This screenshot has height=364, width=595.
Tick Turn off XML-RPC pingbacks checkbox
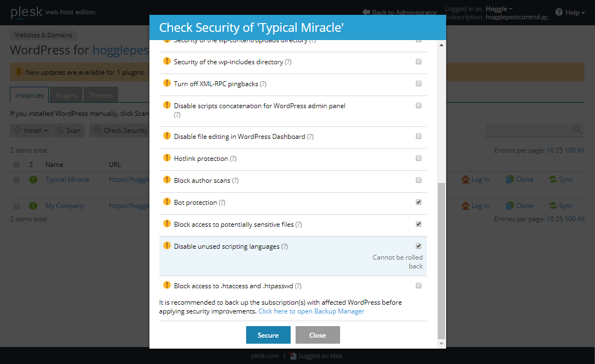[419, 83]
